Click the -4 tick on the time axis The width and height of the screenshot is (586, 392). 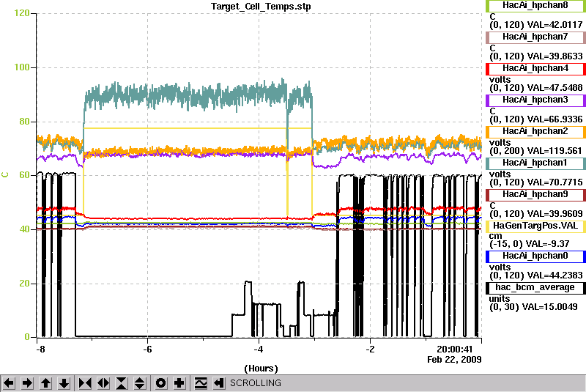(259, 350)
